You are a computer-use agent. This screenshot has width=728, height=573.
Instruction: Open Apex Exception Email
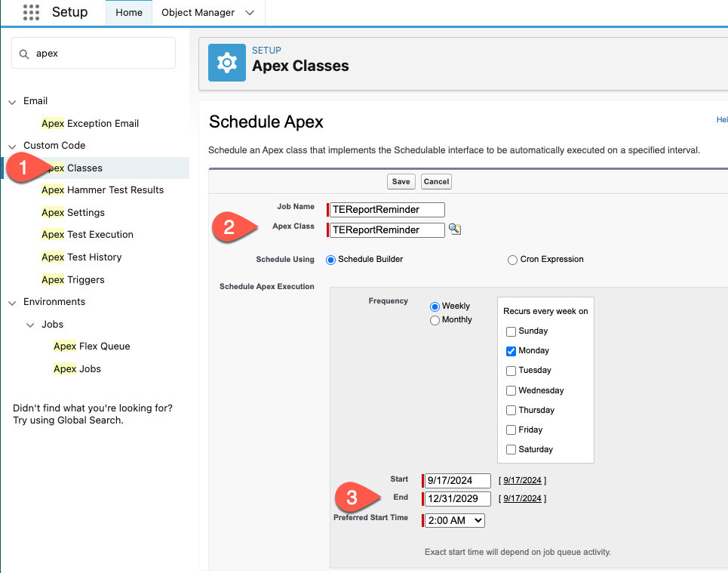(x=90, y=124)
